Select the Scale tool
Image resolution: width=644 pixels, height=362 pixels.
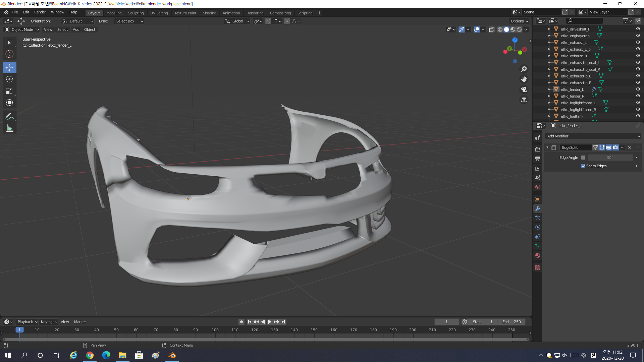pyautogui.click(x=9, y=91)
